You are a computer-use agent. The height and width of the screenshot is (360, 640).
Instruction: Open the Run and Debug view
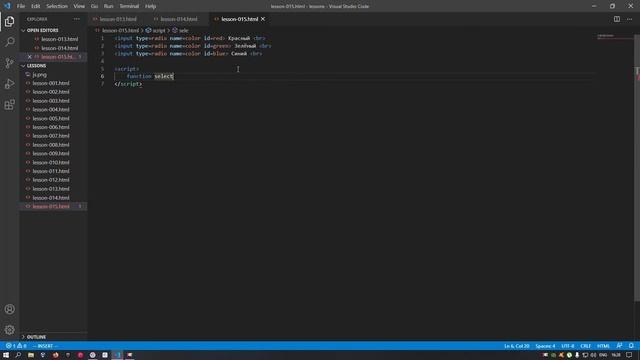click(9, 84)
